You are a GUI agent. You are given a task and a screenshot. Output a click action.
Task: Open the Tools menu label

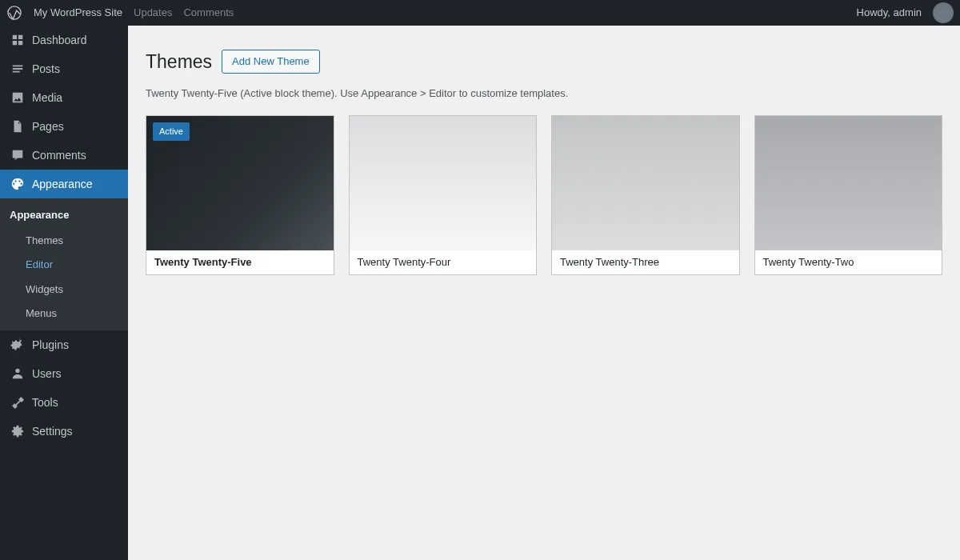(45, 402)
